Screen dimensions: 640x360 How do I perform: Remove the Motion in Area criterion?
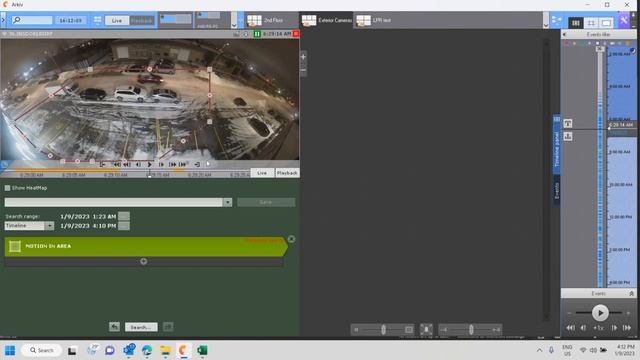pyautogui.click(x=291, y=239)
